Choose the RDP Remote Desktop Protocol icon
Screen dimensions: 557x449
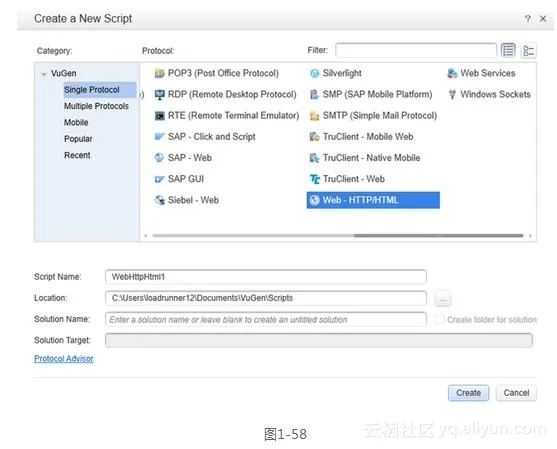(159, 94)
